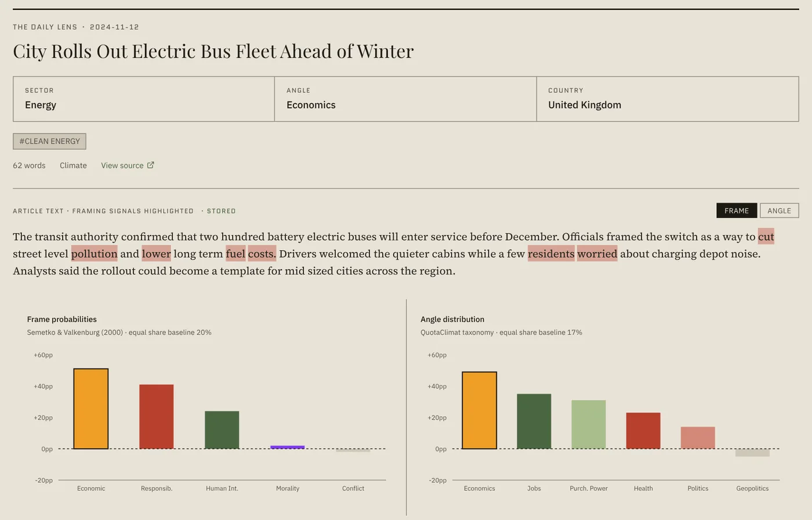812x520 pixels.
Task: Click the gray Geopolitics bar below baseline
Action: click(x=752, y=453)
